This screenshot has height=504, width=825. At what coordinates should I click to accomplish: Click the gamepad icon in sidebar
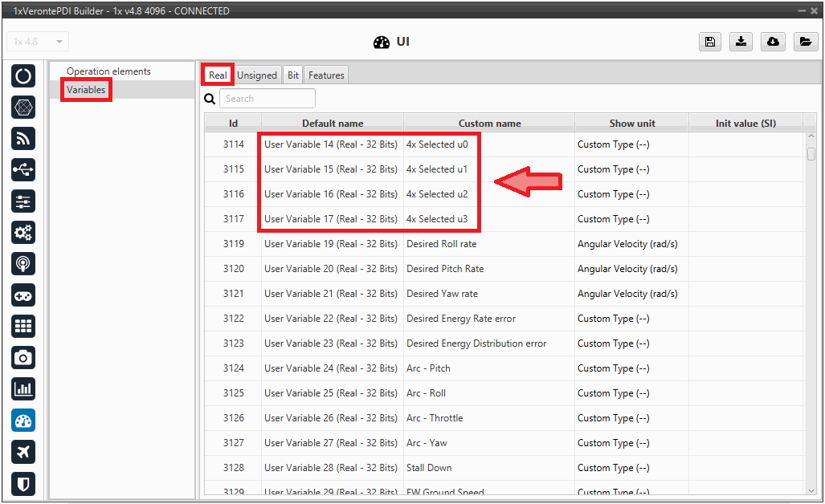pos(23,295)
